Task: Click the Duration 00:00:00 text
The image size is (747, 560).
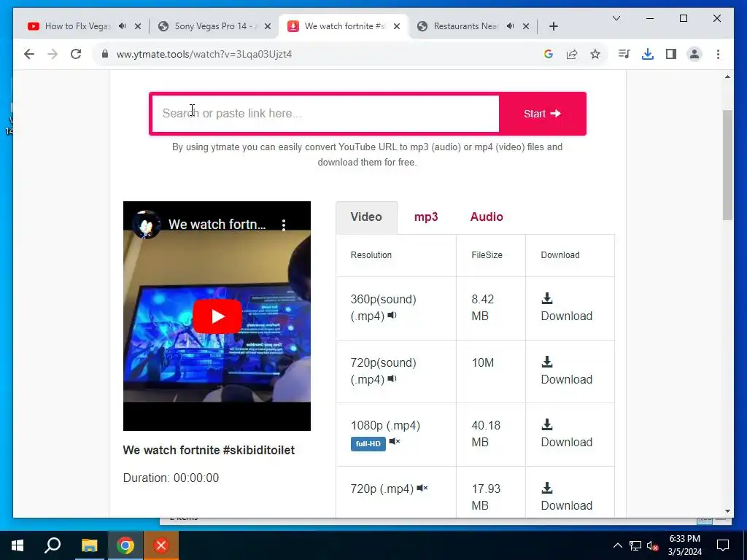Action: click(171, 478)
